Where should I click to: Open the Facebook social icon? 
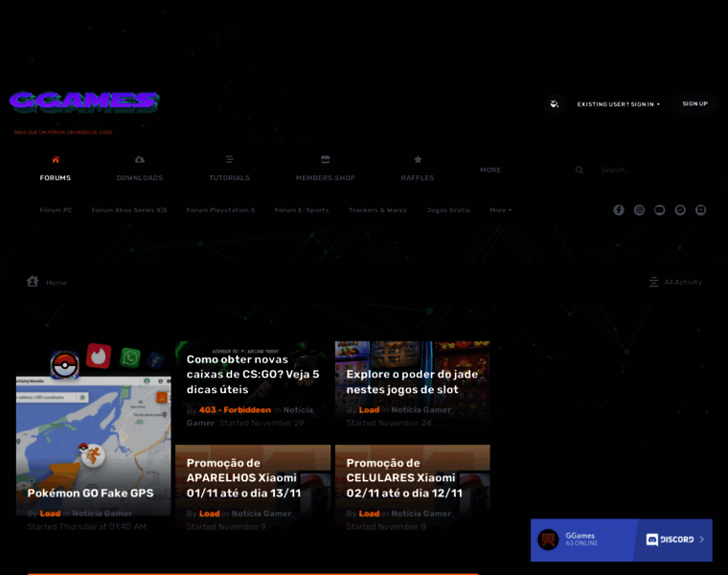click(x=619, y=210)
